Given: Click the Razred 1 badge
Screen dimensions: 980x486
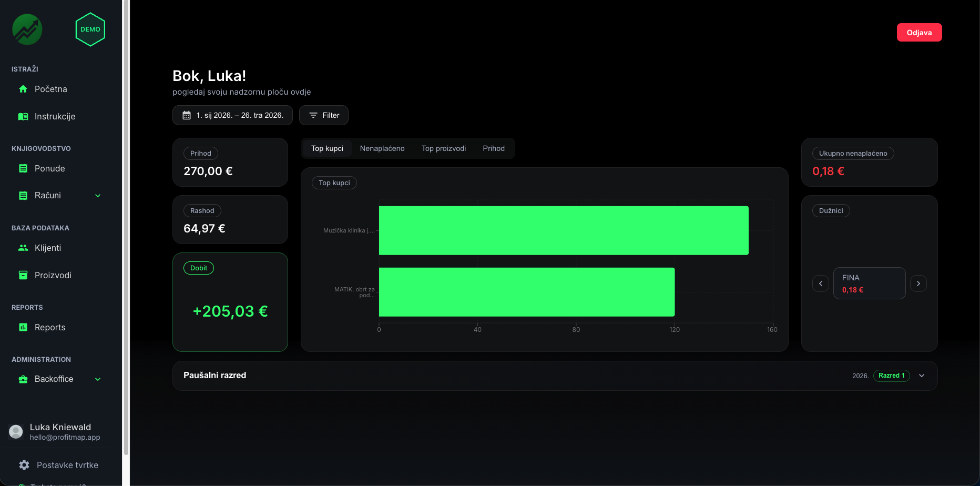Looking at the screenshot, I should pyautogui.click(x=892, y=376).
